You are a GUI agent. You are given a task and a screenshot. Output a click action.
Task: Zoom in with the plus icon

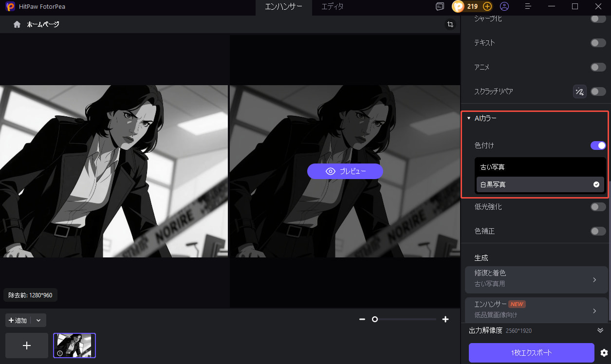click(445, 319)
